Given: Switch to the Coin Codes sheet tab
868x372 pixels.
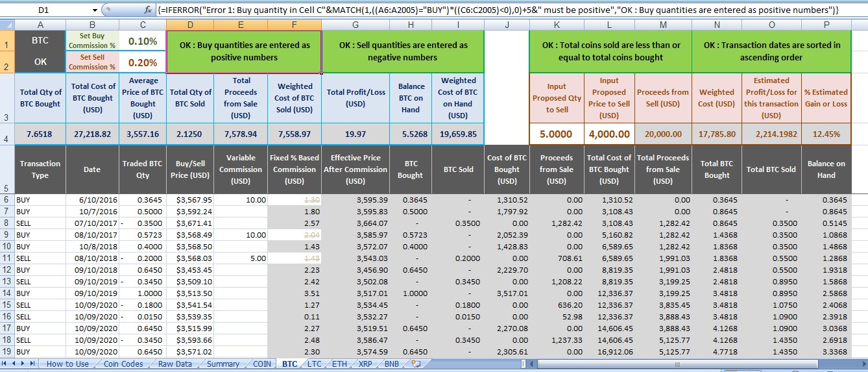Looking at the screenshot, I should pos(123,364).
